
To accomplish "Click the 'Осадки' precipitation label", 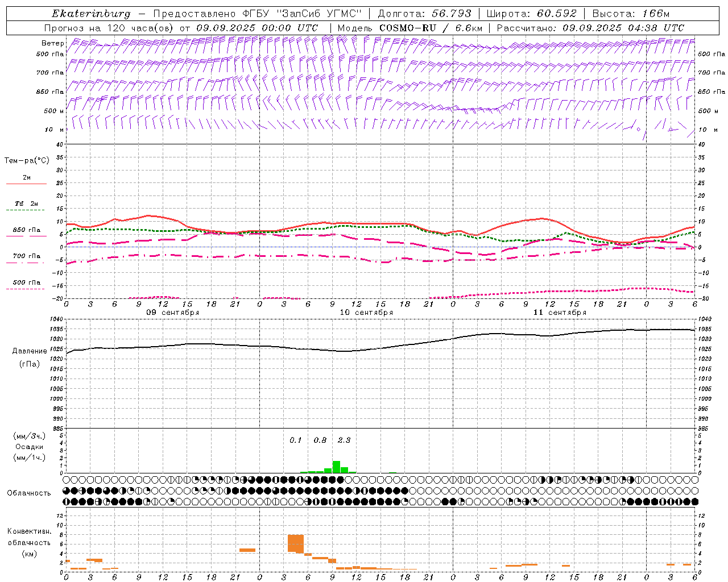I will coord(30,447).
